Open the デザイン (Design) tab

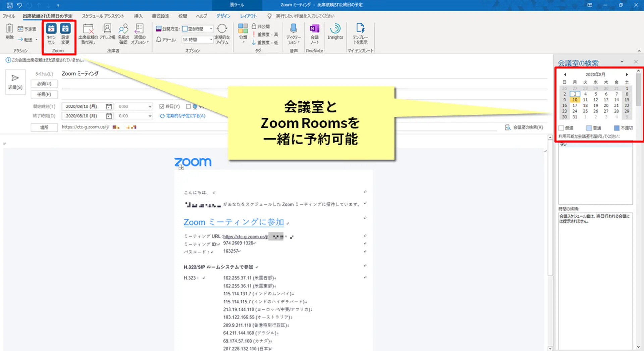223,16
